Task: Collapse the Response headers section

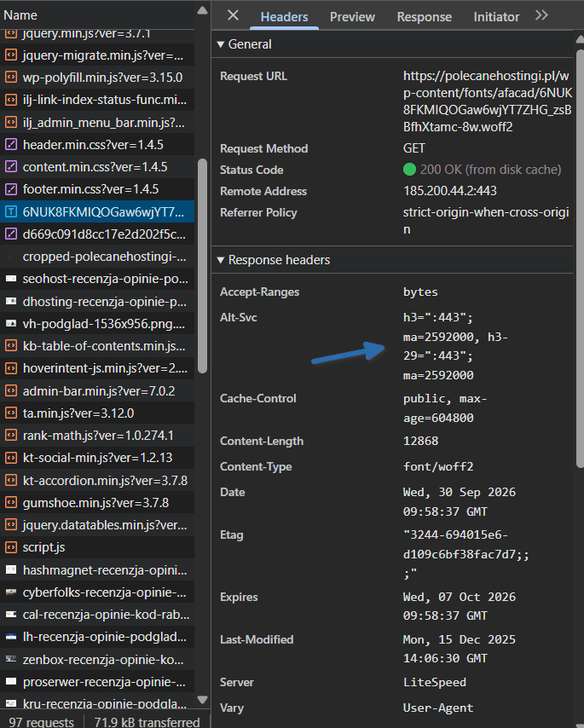Action: pyautogui.click(x=221, y=260)
